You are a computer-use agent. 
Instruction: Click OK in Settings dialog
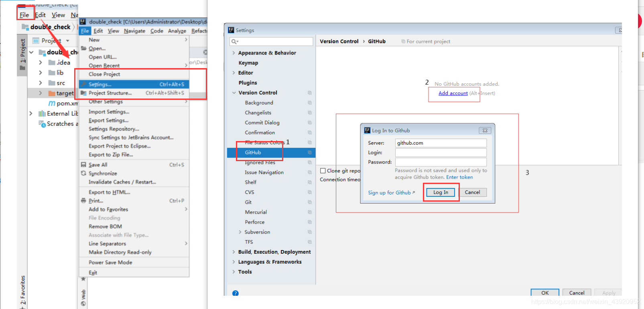point(545,293)
